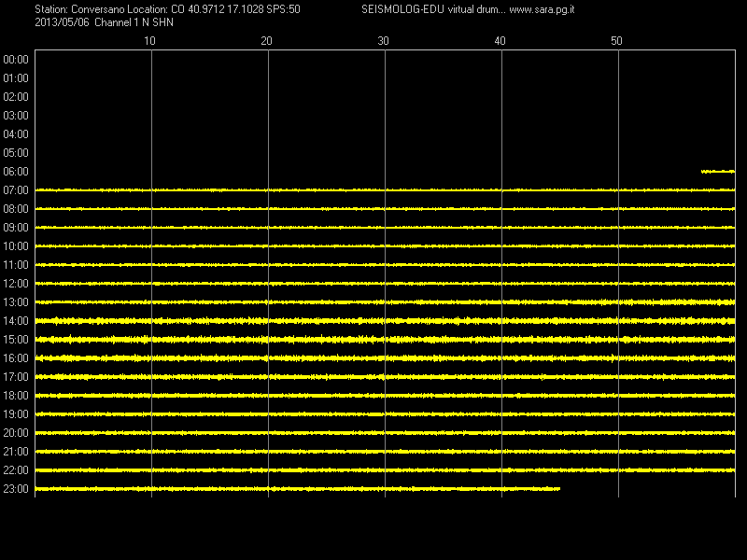Click the 00:00 hour label
Screen dimensions: 747x560
tap(16, 60)
